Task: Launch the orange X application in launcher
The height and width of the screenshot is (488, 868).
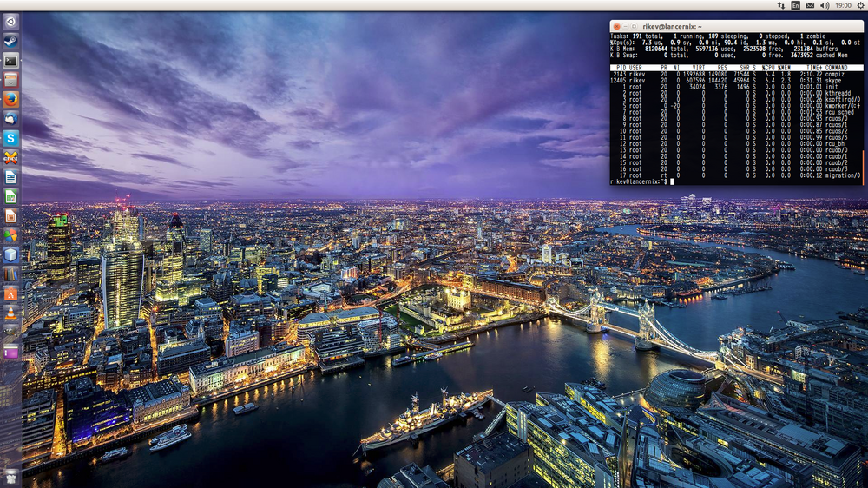Action: [x=10, y=158]
